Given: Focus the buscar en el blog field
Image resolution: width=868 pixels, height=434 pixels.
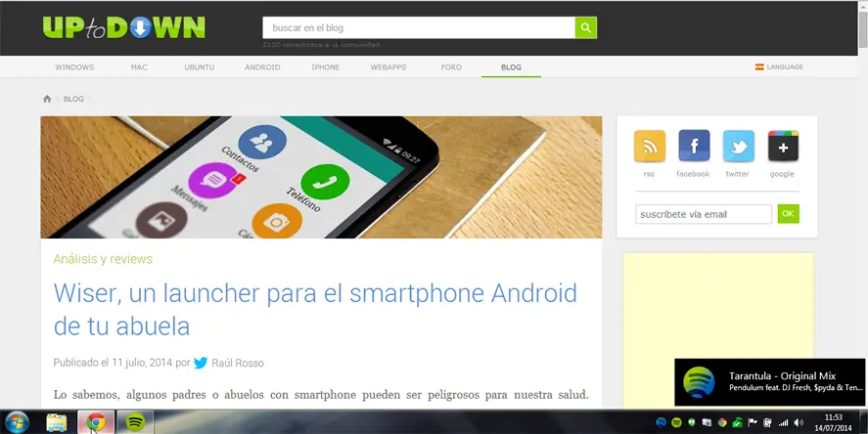Looking at the screenshot, I should coord(419,27).
